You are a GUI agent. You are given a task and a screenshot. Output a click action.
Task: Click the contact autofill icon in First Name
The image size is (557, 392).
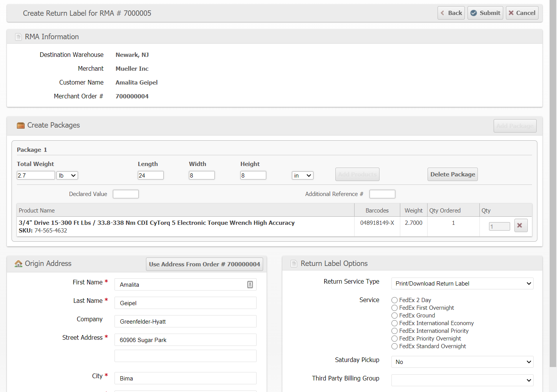[250, 284]
